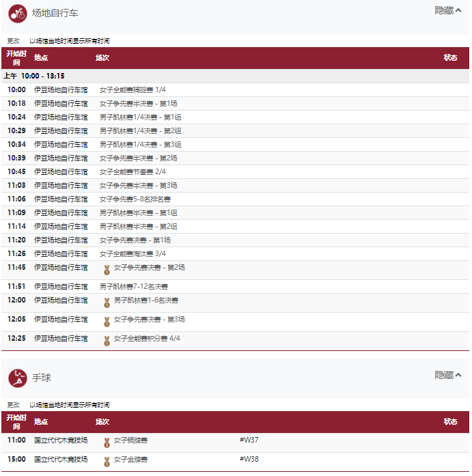Click the 15:00 start time cell
Image resolution: width=472 pixels, height=476 pixels.
16,460
